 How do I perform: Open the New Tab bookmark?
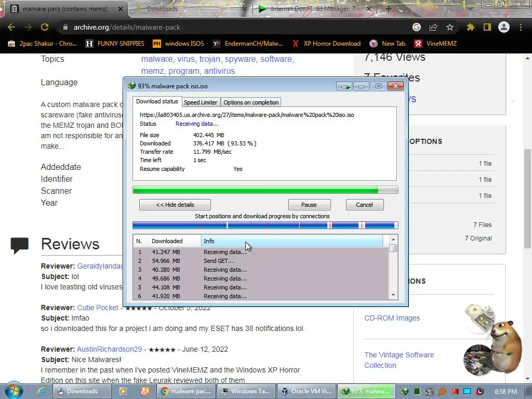(x=388, y=44)
